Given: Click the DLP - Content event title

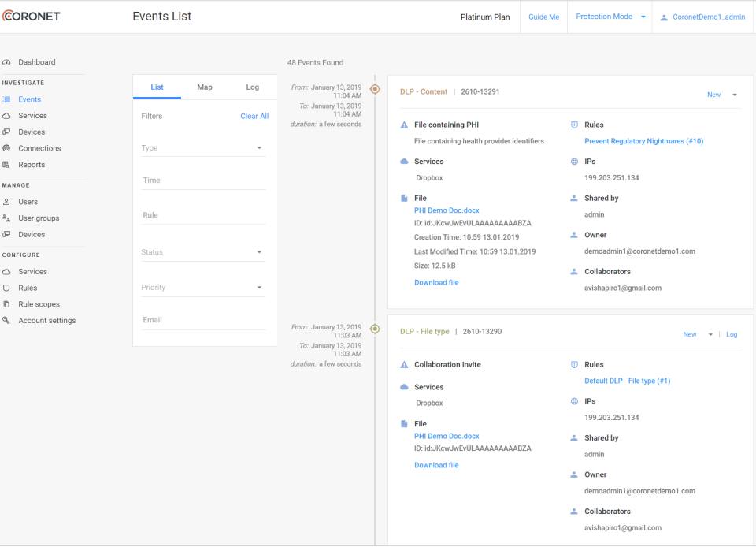Looking at the screenshot, I should point(424,91).
